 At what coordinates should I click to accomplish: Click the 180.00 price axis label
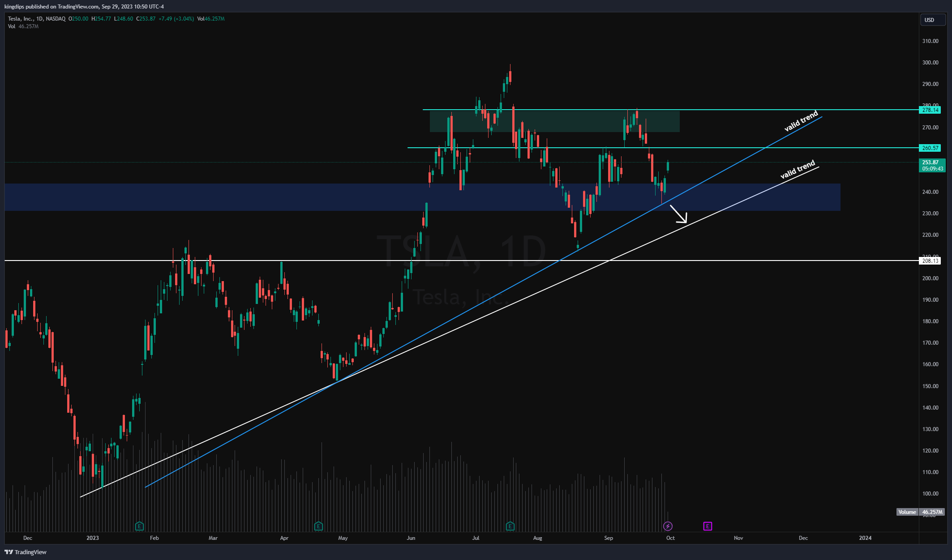click(x=930, y=321)
